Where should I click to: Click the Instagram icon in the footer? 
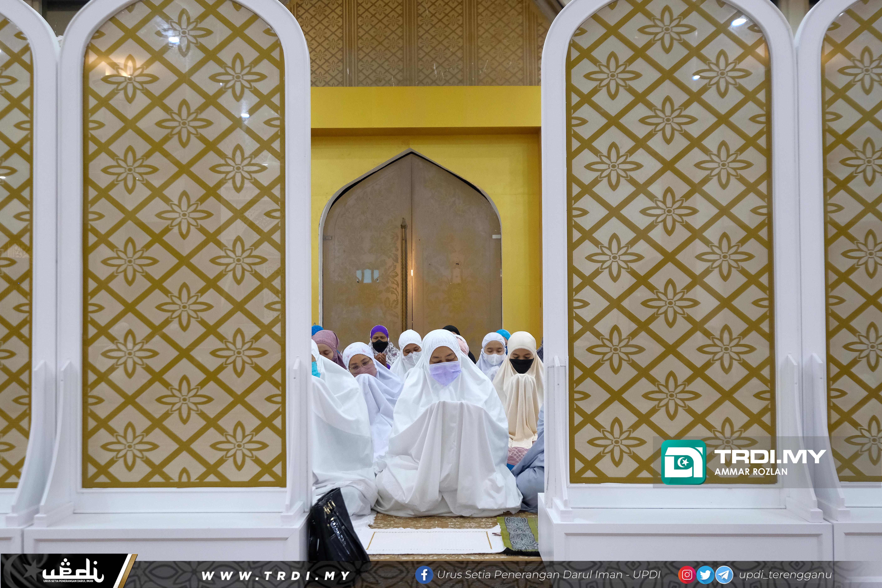pos(687,575)
